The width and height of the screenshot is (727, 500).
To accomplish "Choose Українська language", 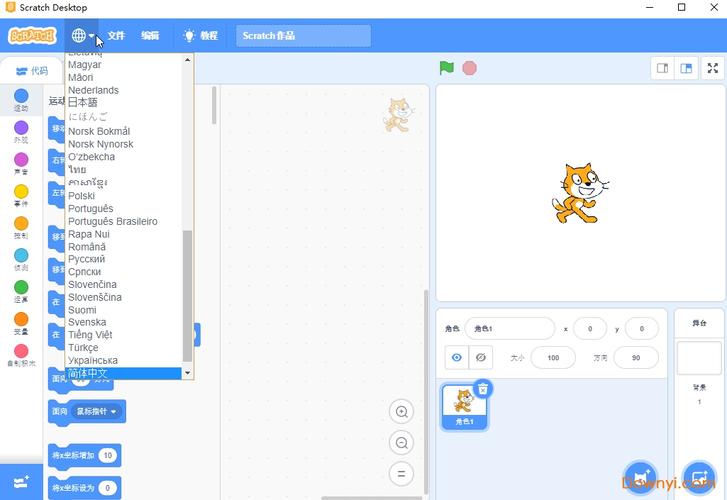I will (123, 360).
